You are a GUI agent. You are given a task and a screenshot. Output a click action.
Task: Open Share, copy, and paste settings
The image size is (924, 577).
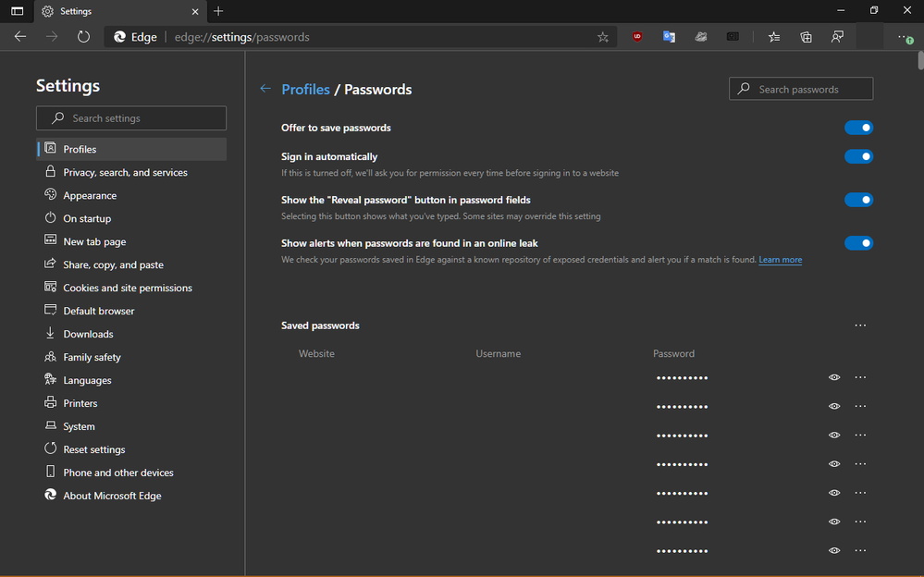(131, 264)
